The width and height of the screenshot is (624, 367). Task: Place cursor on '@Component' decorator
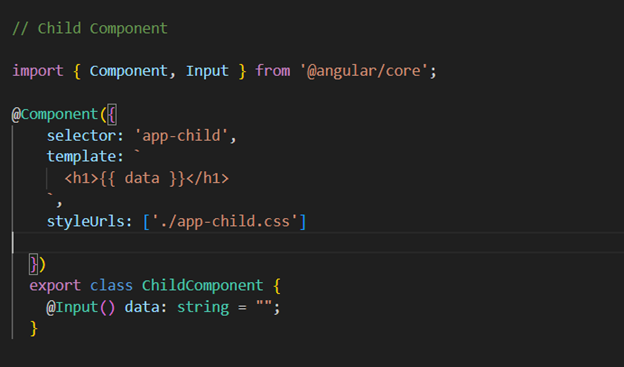click(55, 115)
